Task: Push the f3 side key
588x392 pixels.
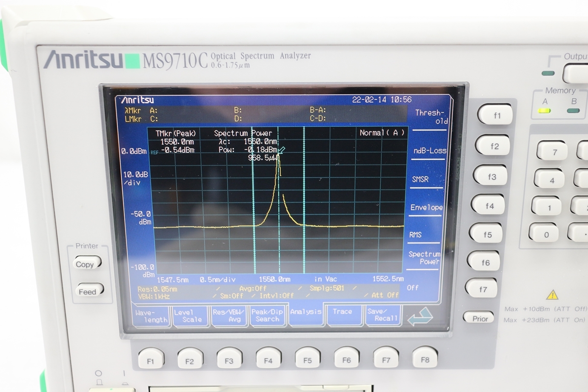Action: pyautogui.click(x=491, y=176)
